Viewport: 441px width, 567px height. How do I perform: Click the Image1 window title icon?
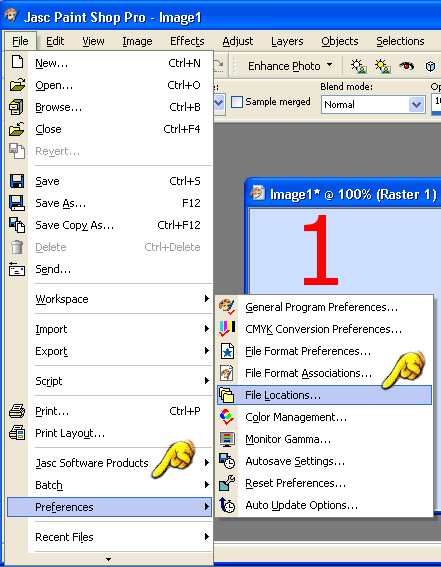(257, 193)
